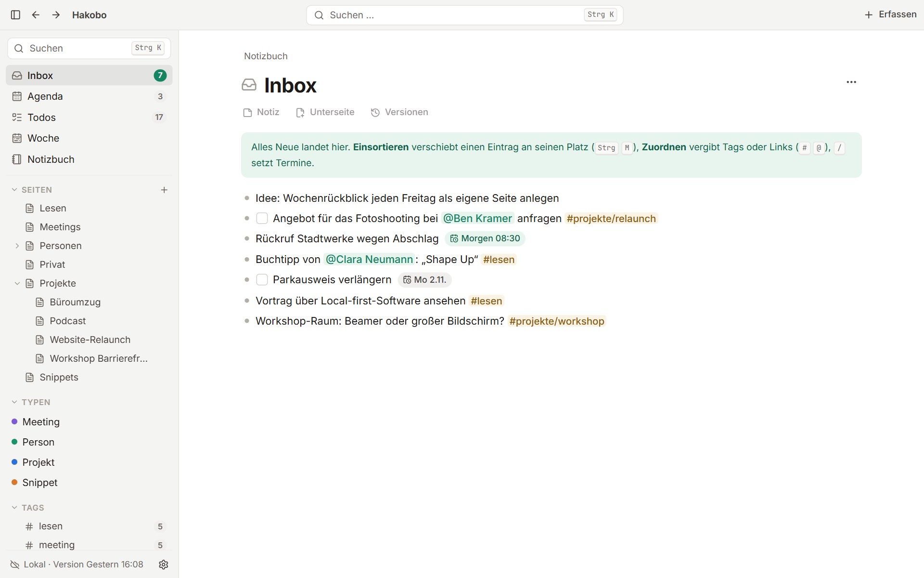The width and height of the screenshot is (924, 578).
Task: Click the Mo 2.11. date chip
Action: (x=424, y=280)
